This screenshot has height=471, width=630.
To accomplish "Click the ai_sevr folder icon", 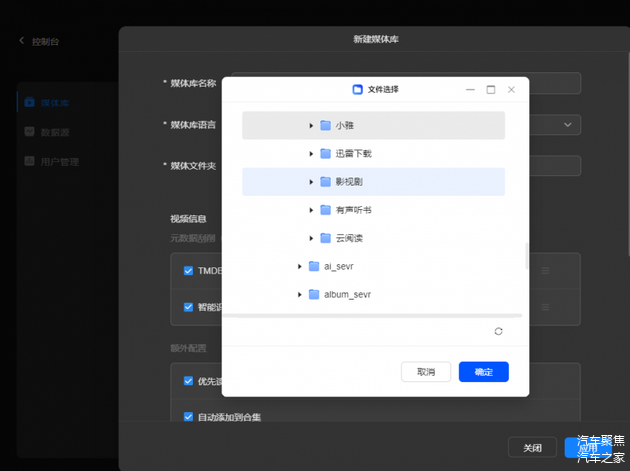I will (313, 266).
